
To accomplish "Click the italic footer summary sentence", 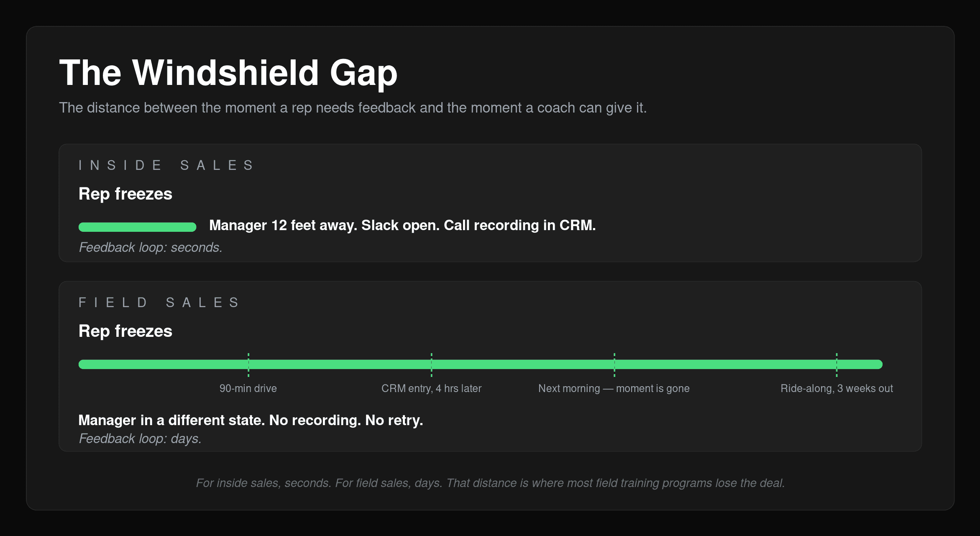I will pyautogui.click(x=490, y=483).
